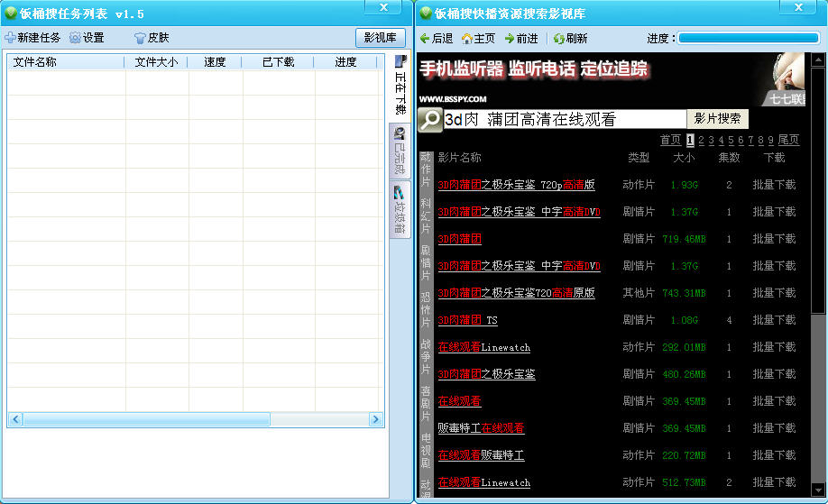This screenshot has width=828, height=504.
Task: Click the Forward (前进) arrow icon
Action: 509,39
